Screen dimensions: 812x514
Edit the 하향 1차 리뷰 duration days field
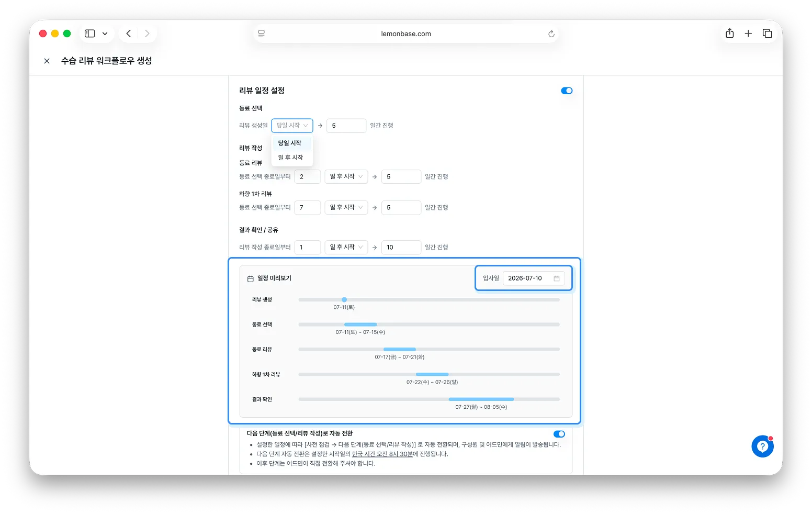pyautogui.click(x=401, y=208)
